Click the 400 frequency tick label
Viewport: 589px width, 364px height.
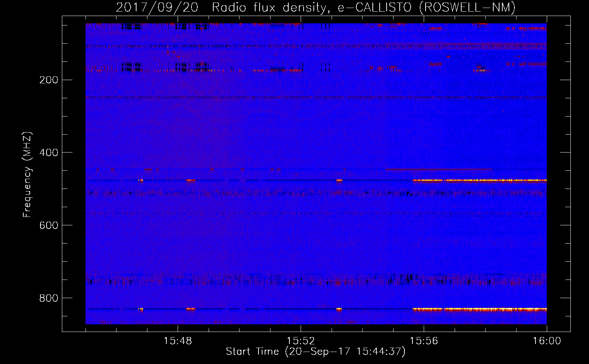[49, 153]
